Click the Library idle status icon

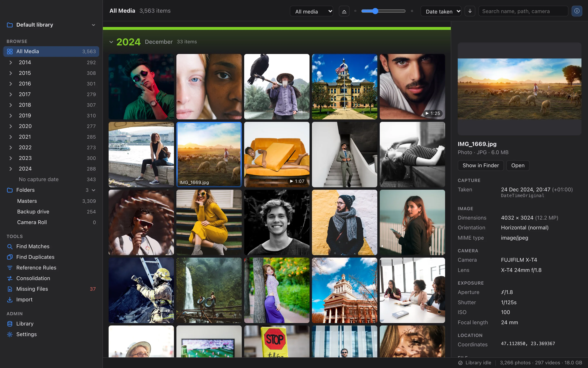[x=460, y=363]
